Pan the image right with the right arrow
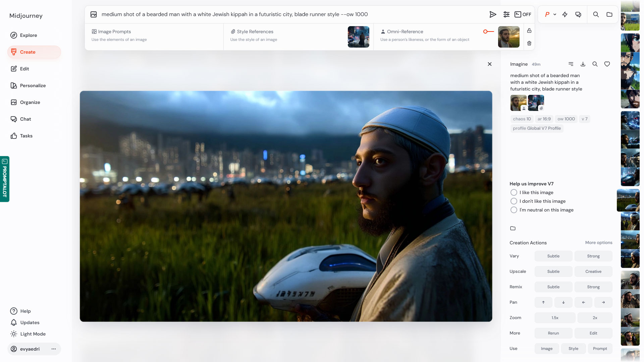The height and width of the screenshot is (362, 644). click(x=603, y=302)
